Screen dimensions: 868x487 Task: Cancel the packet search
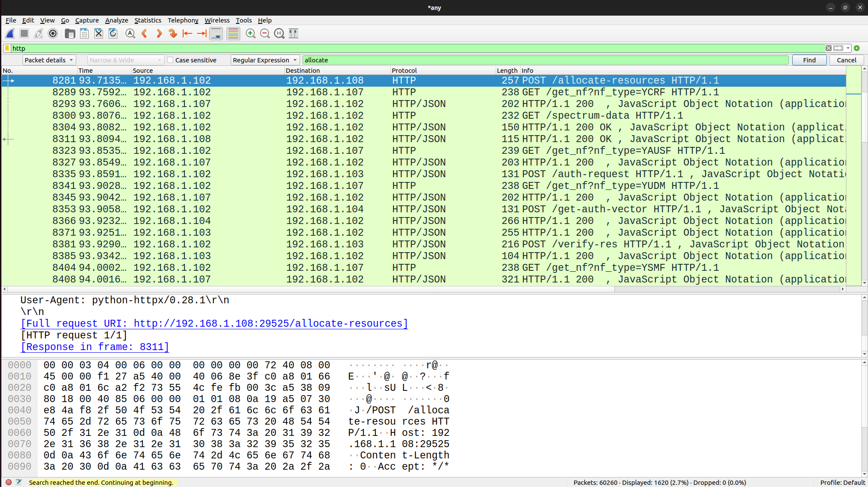[x=846, y=60]
